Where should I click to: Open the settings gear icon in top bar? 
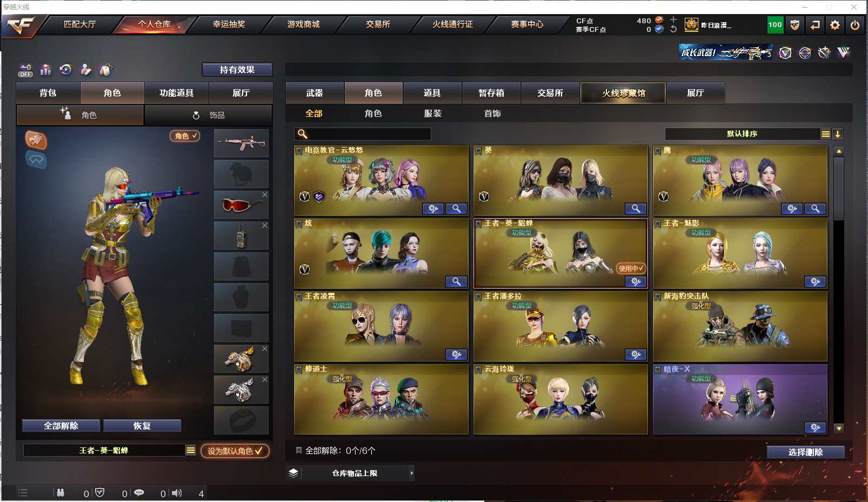click(834, 25)
